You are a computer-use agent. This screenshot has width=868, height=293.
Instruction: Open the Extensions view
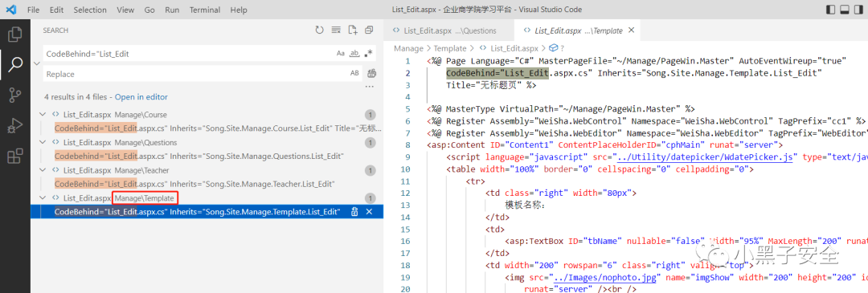(x=15, y=156)
